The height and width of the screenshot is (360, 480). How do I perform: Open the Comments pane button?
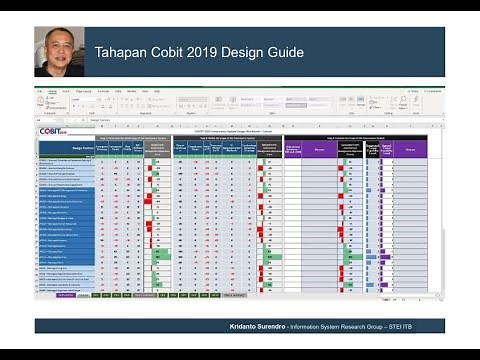click(x=433, y=91)
